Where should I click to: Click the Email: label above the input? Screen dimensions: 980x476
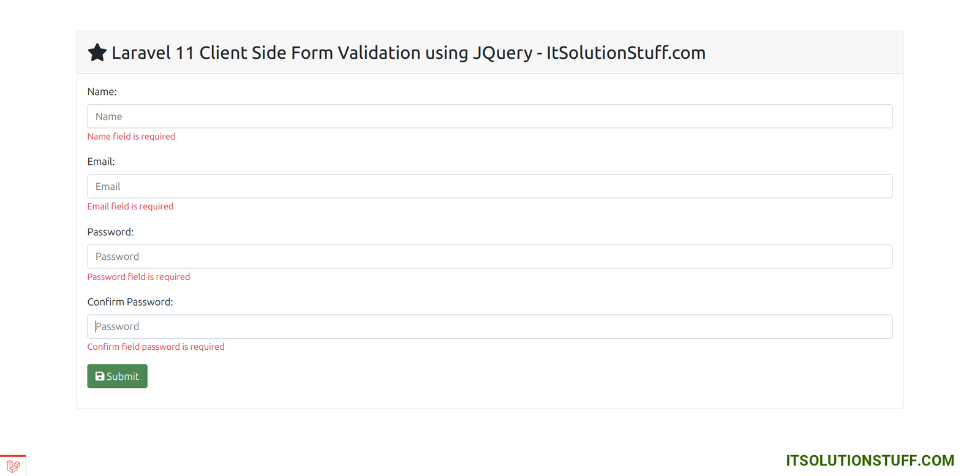click(x=100, y=161)
